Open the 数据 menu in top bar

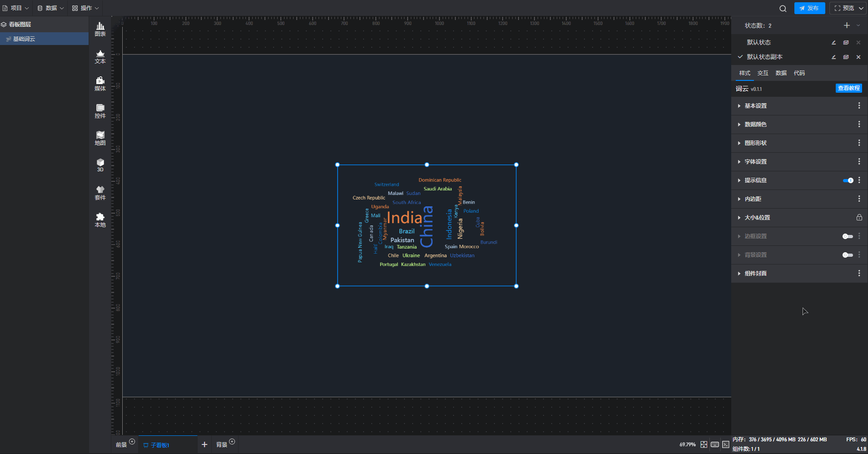coord(50,8)
